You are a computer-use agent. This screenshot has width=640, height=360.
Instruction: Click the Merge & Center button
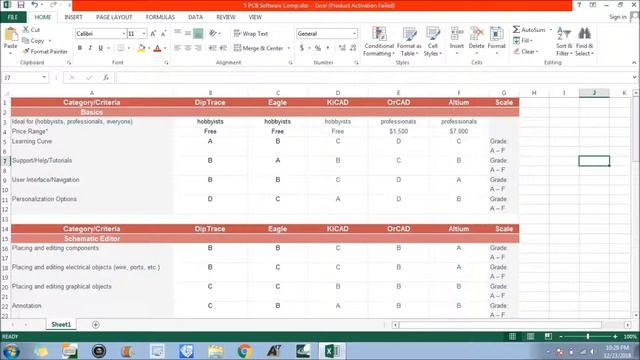tap(259, 48)
